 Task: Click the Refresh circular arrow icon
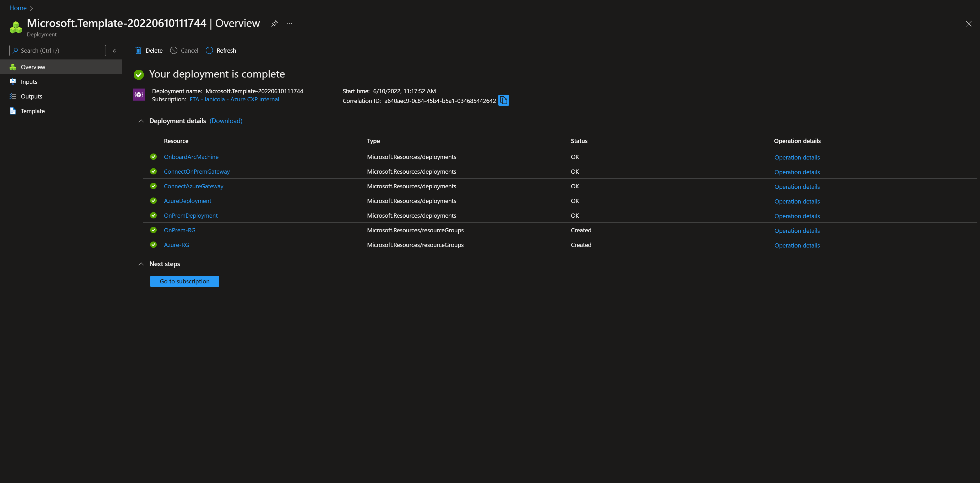pyautogui.click(x=209, y=50)
